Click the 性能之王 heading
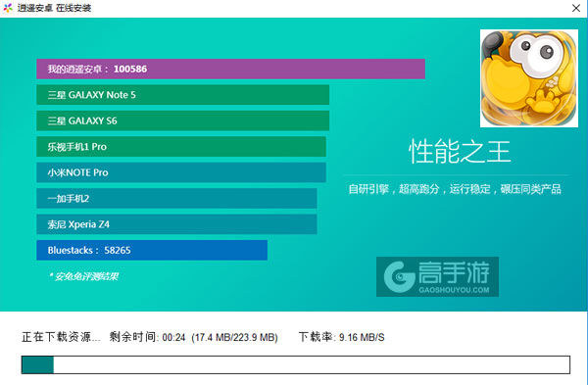 (x=460, y=152)
